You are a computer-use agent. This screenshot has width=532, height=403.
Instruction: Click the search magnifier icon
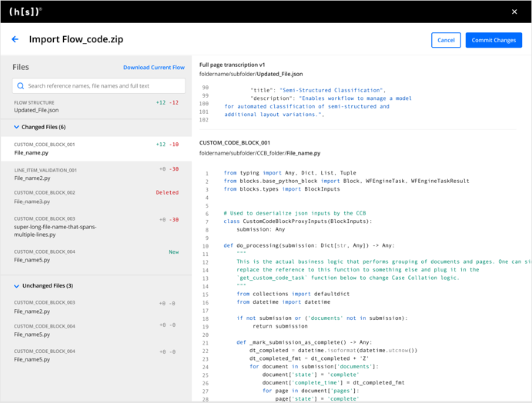[20, 85]
